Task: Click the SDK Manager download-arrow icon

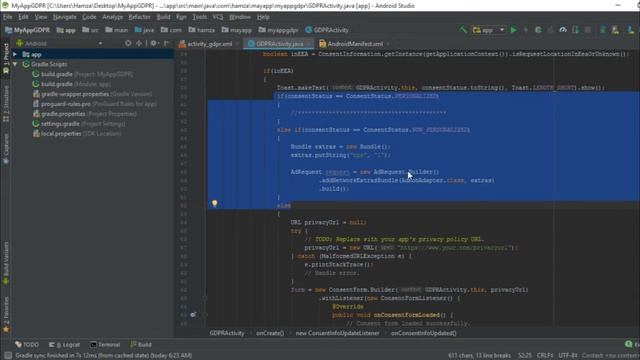Action: tap(631, 30)
